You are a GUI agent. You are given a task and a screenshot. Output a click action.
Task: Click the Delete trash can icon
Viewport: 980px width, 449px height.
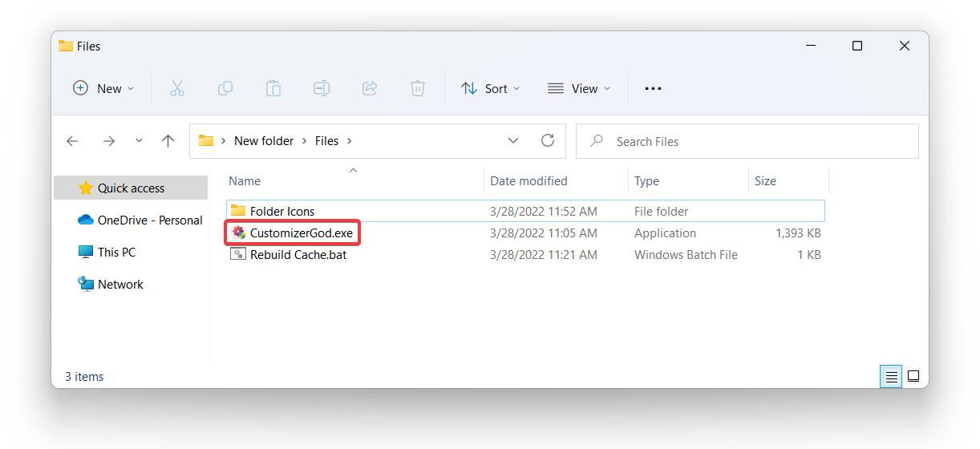pyautogui.click(x=418, y=88)
